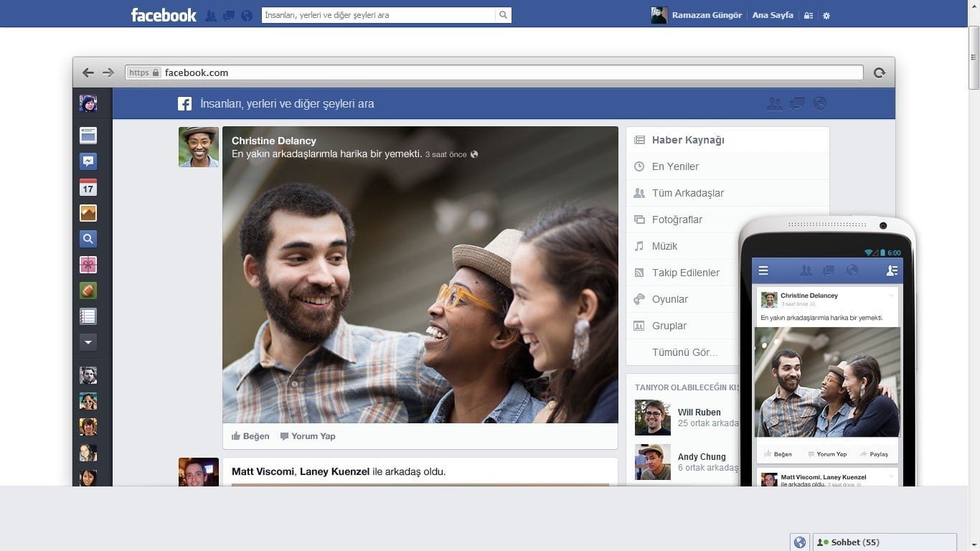980x551 pixels.
Task: Click the Facebook logo in top bar
Action: (164, 14)
